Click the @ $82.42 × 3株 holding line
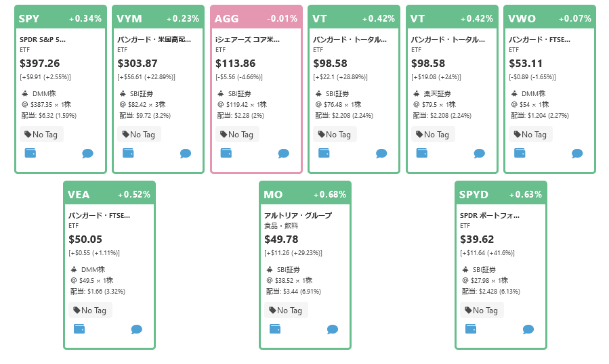609x364 pixels. (142, 104)
